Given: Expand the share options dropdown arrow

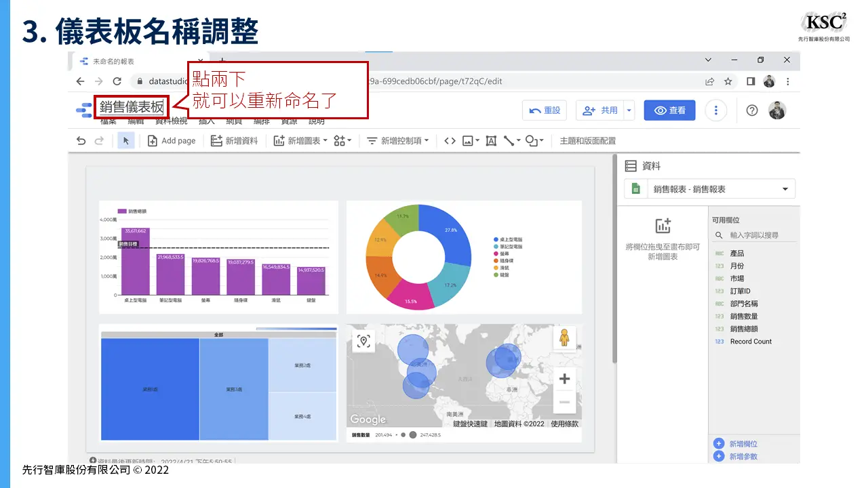Looking at the screenshot, I should (x=629, y=110).
